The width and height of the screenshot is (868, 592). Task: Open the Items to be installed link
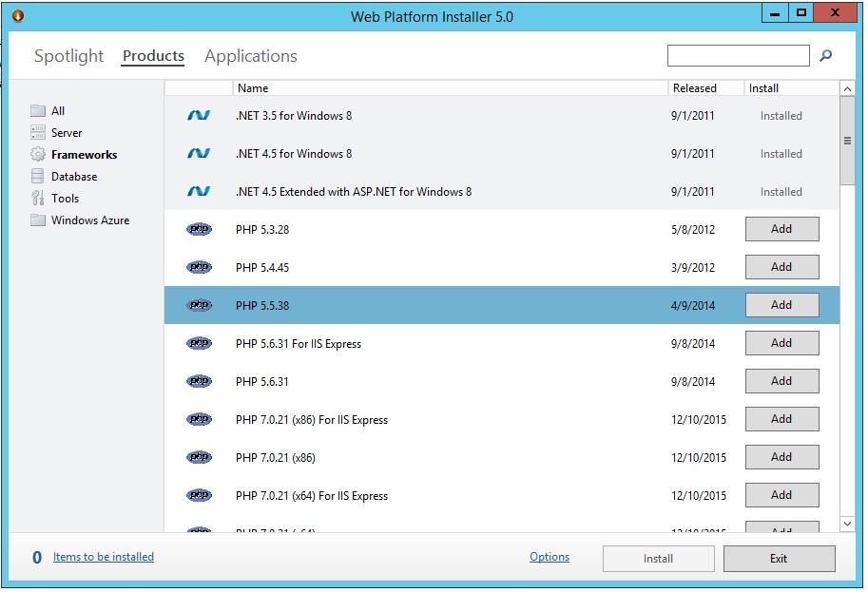pyautogui.click(x=103, y=557)
